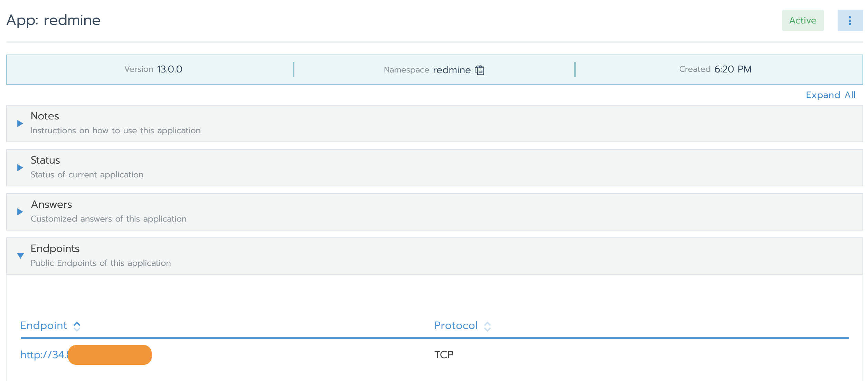Click 'Customized answers of this application' description

[x=108, y=219]
